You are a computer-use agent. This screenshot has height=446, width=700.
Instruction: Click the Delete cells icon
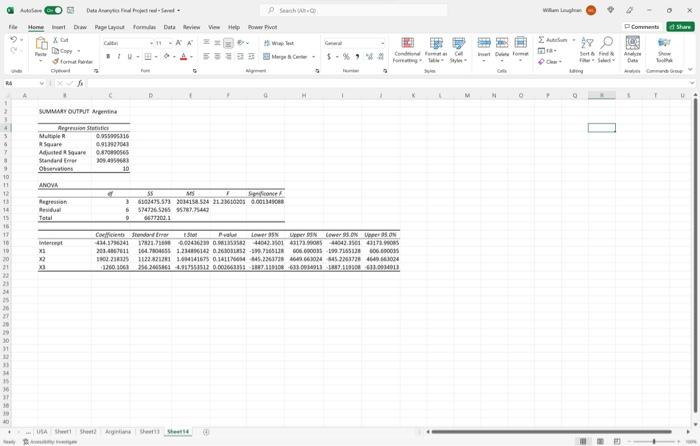pos(502,43)
